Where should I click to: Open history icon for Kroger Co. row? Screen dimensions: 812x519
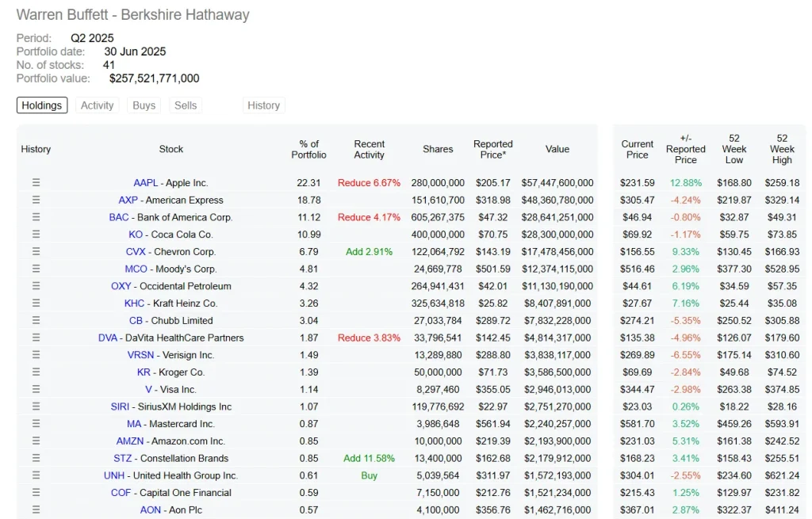point(36,372)
